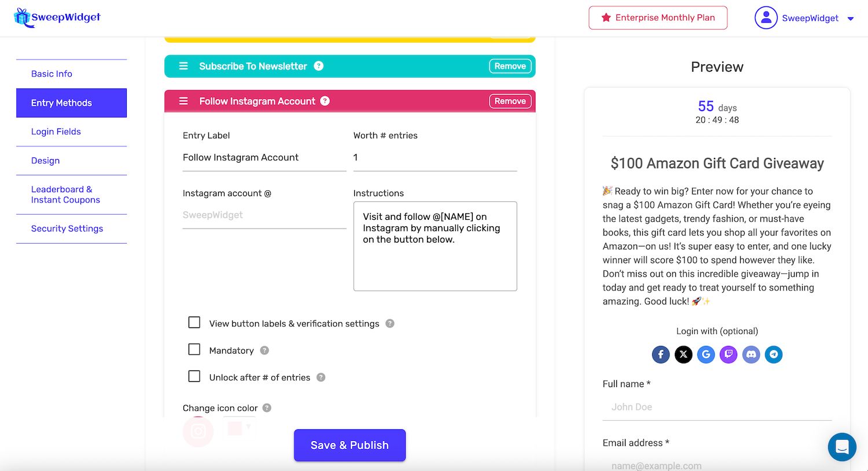Select the Google login option in preview
The width and height of the screenshot is (868, 471).
[706, 354]
